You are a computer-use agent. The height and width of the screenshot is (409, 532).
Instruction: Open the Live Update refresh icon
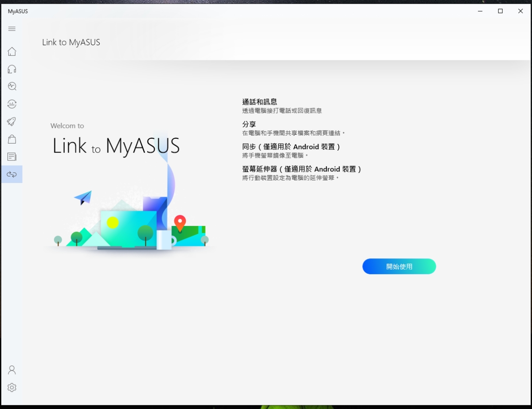click(12, 104)
